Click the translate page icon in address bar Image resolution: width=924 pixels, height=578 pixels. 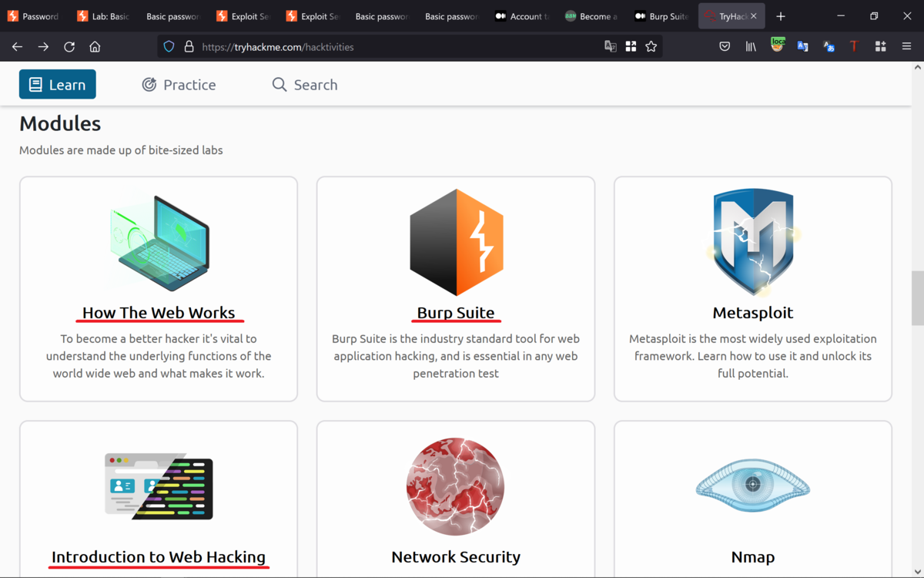(611, 47)
